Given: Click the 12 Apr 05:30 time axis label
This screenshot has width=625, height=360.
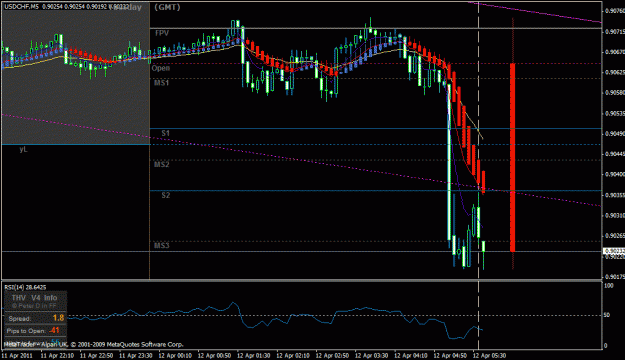Looking at the screenshot, I should [489, 355].
